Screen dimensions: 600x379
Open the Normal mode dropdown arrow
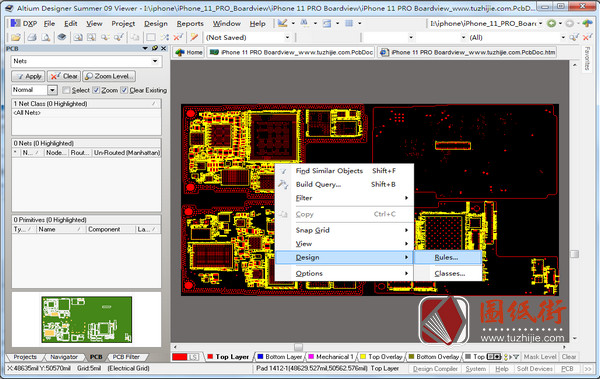[x=52, y=90]
